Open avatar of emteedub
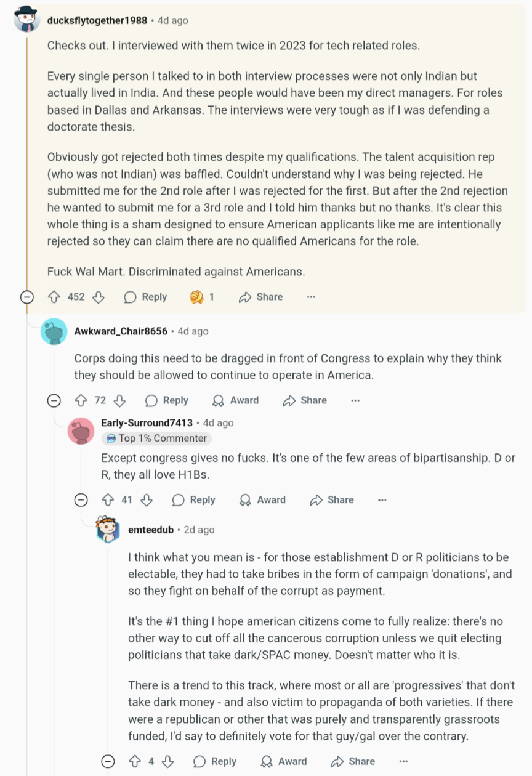This screenshot has height=776, width=532. click(x=108, y=530)
